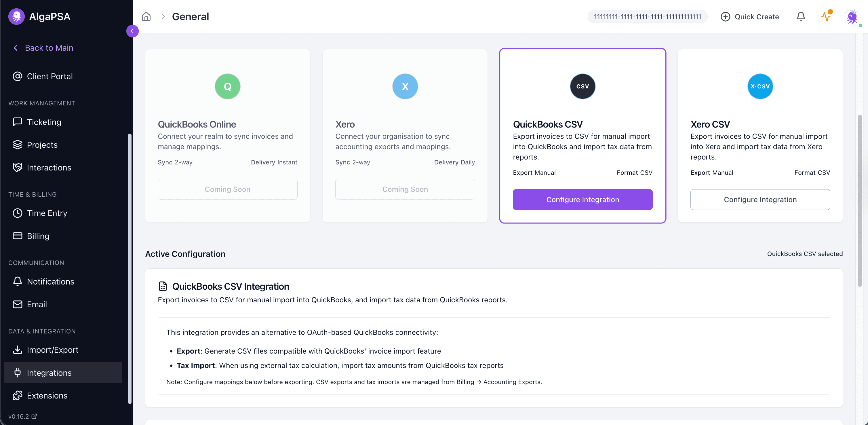Navigate to Import/Export in sidebar
The width and height of the screenshot is (868, 425).
coord(52,350)
